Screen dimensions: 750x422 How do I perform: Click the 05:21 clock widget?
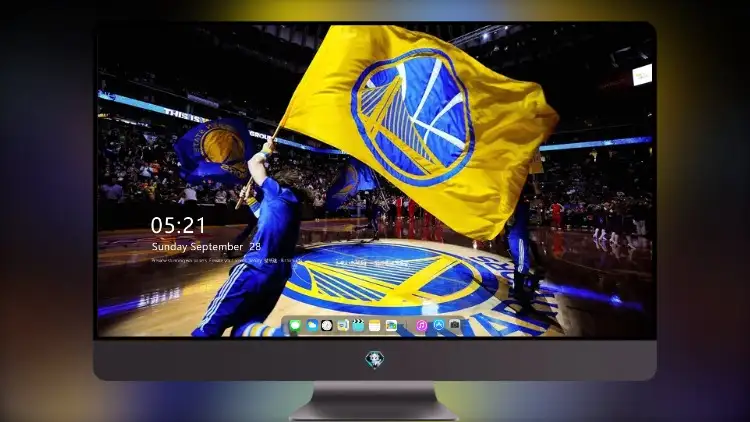(178, 225)
